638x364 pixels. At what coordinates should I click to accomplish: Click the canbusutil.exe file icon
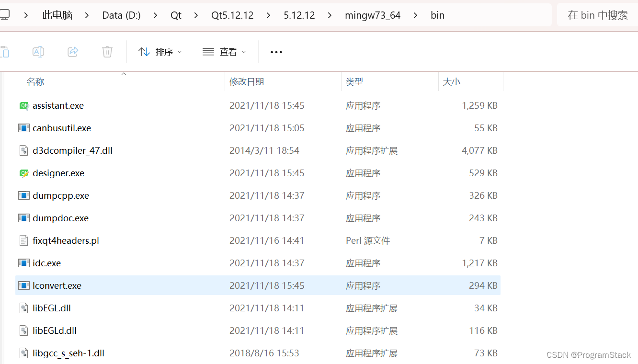pyautogui.click(x=24, y=128)
